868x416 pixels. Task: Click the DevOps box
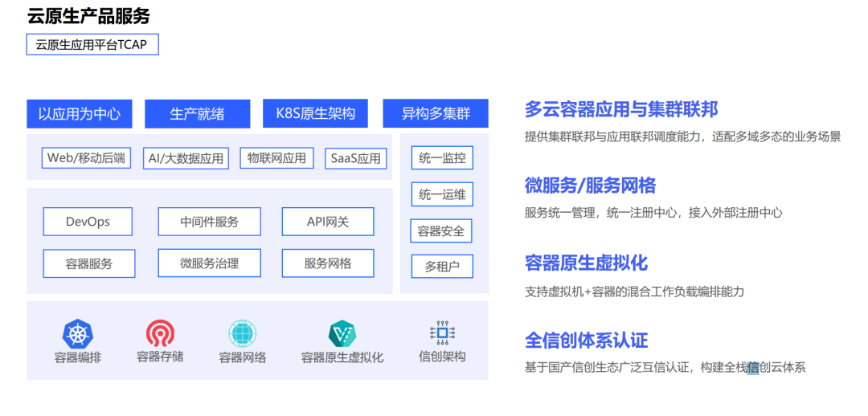88,222
